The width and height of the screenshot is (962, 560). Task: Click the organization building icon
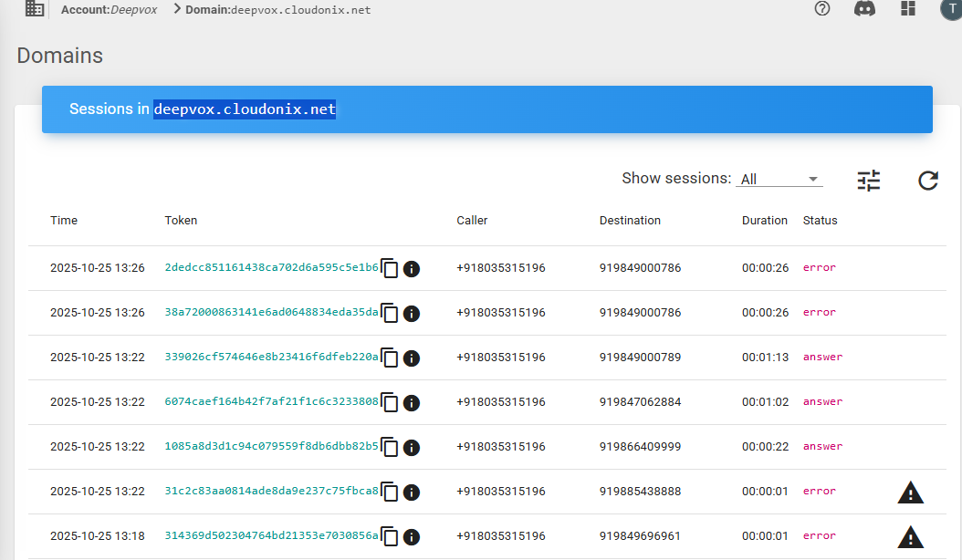tap(34, 9)
